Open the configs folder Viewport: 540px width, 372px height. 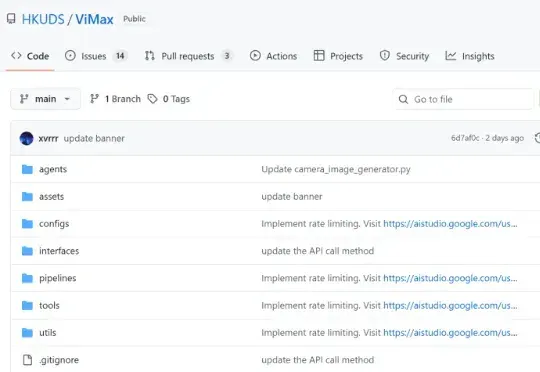54,224
